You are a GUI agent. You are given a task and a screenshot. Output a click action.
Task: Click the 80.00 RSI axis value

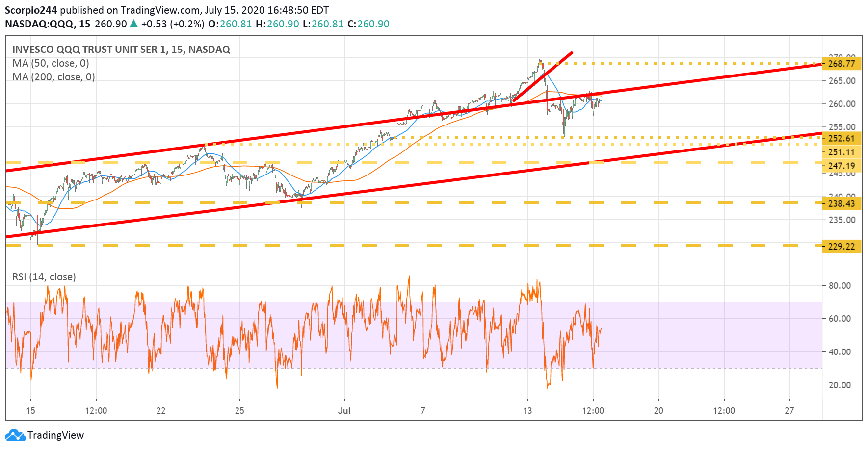click(840, 285)
